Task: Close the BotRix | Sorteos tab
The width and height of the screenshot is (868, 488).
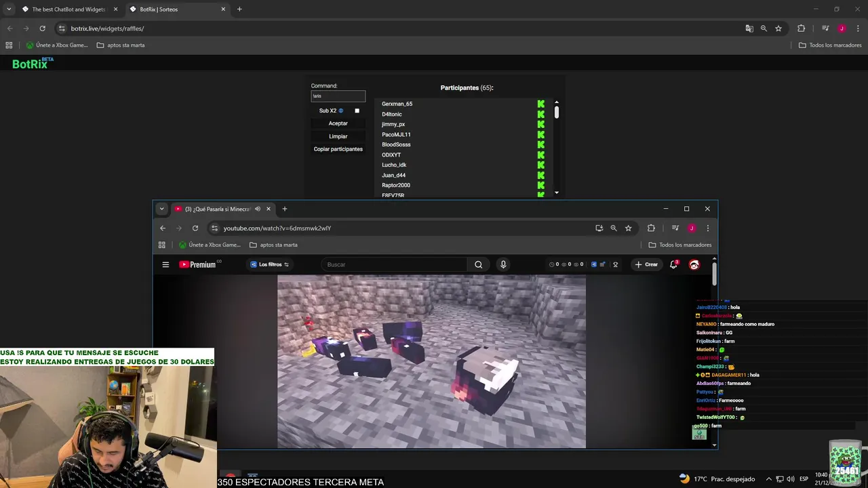Action: tap(223, 9)
